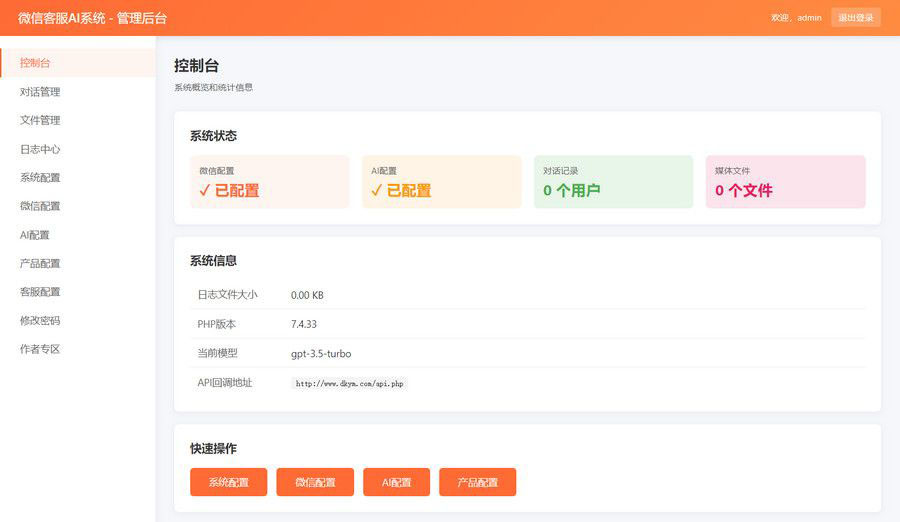Open 修改密码 in sidebar
The width and height of the screenshot is (900, 522).
click(x=40, y=321)
